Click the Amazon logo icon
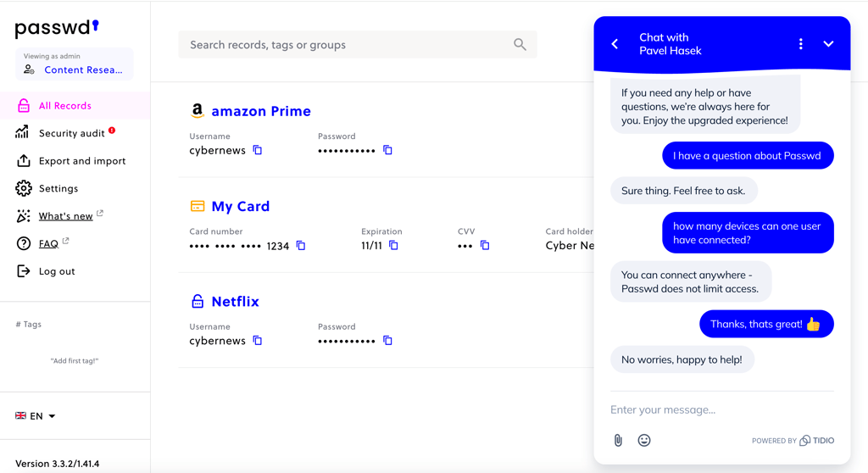Screen dimensions: 868x473 [x=197, y=111]
